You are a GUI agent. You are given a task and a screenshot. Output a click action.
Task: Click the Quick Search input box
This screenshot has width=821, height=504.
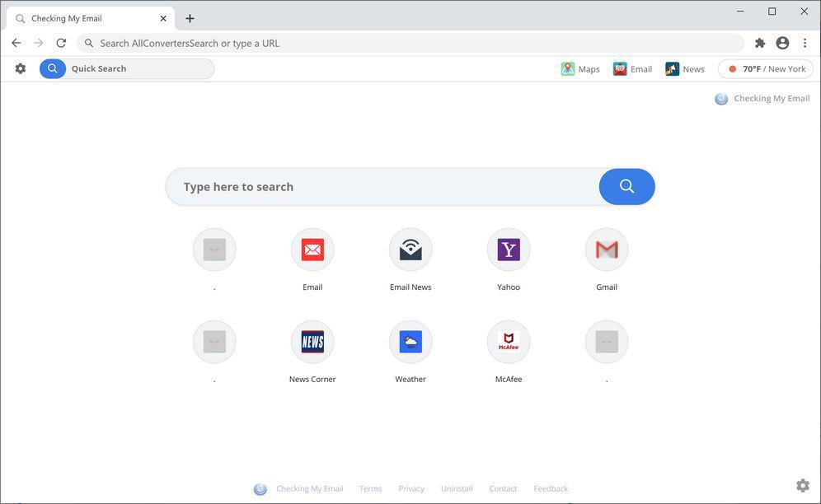click(140, 68)
